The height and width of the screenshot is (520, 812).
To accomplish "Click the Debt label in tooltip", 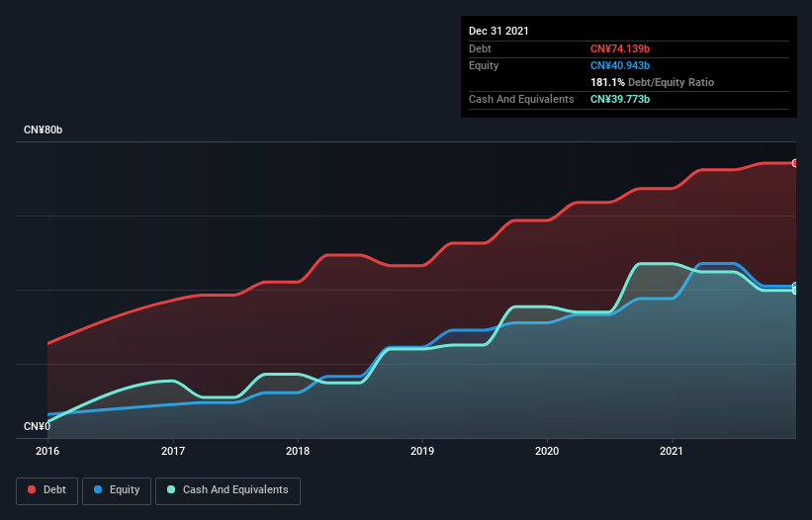I will pyautogui.click(x=480, y=48).
